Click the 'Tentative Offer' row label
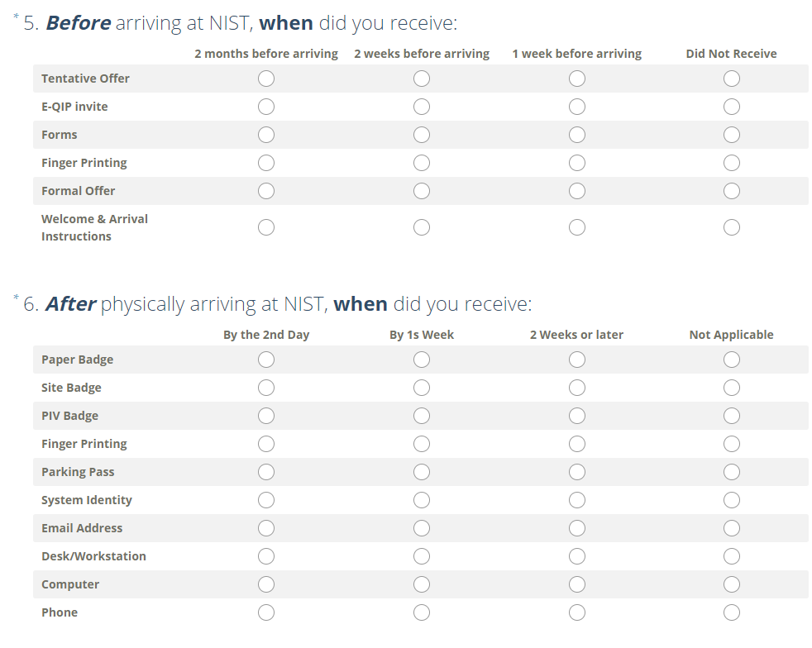 [x=86, y=79]
